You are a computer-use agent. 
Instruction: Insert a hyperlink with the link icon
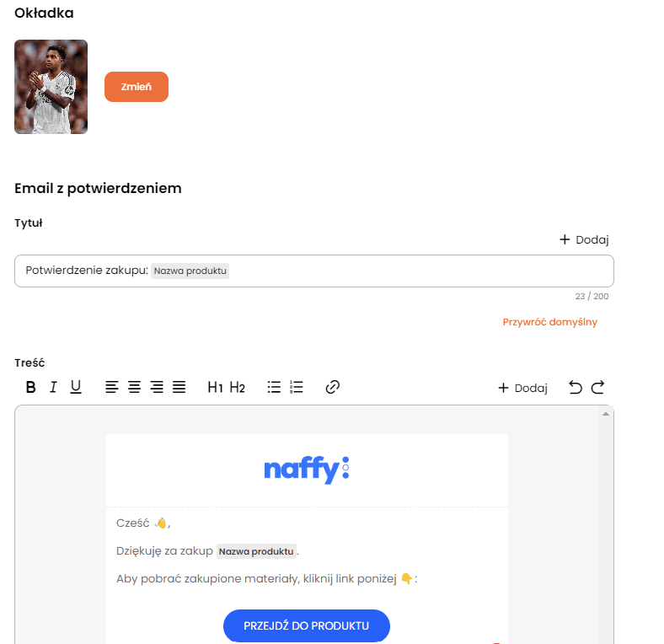tap(333, 387)
